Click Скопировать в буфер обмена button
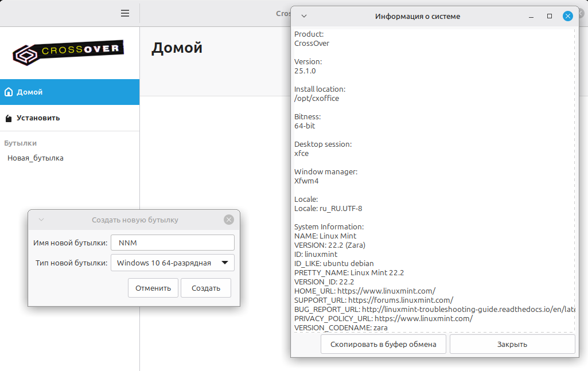The width and height of the screenshot is (588, 371). pos(383,344)
